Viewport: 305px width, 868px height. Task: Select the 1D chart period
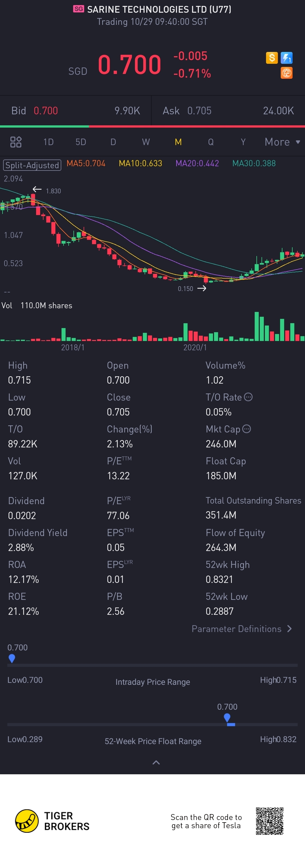[49, 142]
